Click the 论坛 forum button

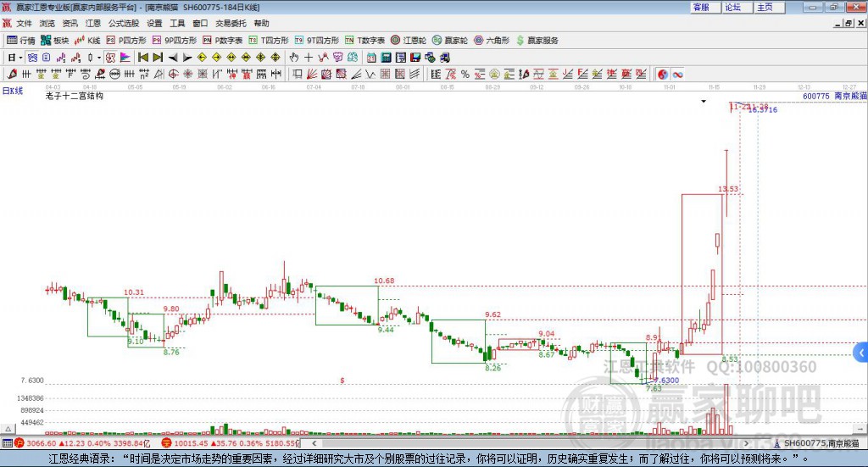point(737,7)
